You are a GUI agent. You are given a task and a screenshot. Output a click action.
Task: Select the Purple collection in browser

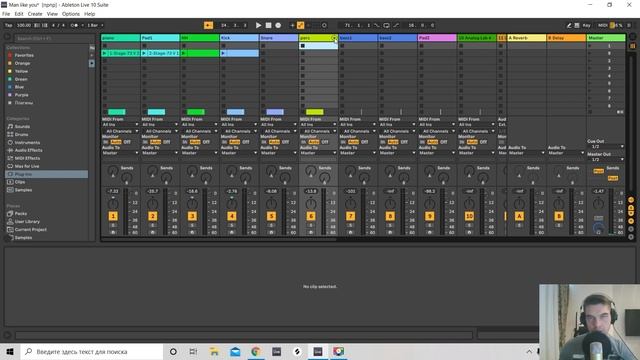(21, 95)
